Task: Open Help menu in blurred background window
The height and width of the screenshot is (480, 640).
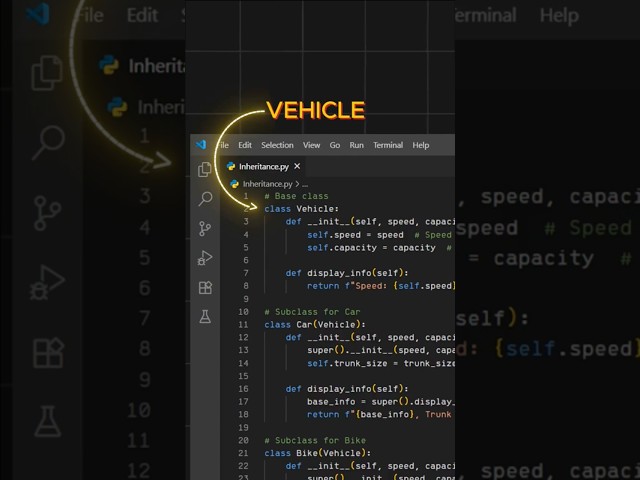Action: 559,16
